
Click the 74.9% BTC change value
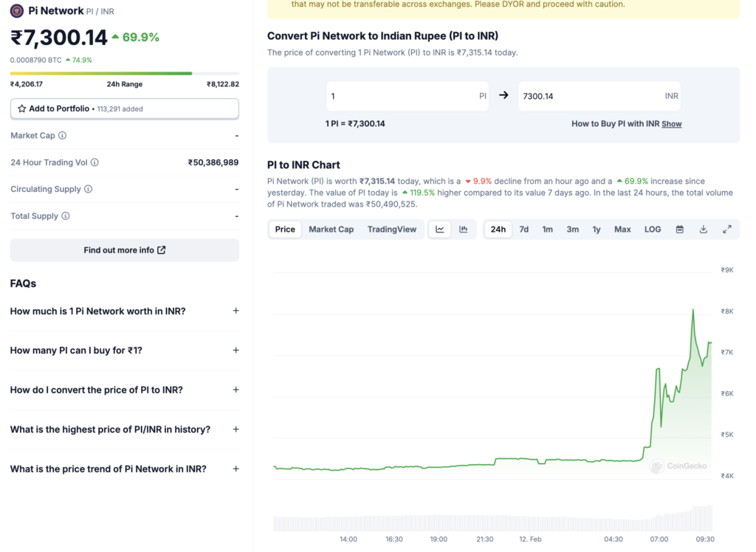point(78,61)
